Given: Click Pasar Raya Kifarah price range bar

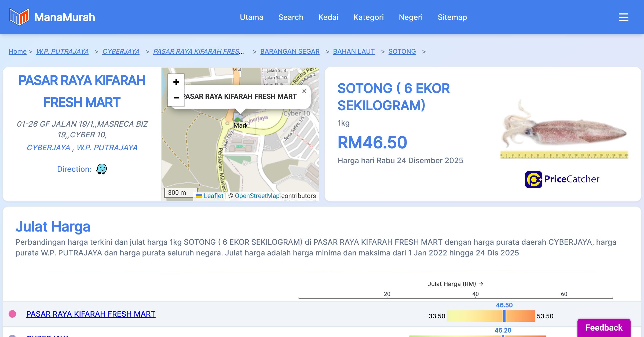Looking at the screenshot, I should pyautogui.click(x=491, y=316).
